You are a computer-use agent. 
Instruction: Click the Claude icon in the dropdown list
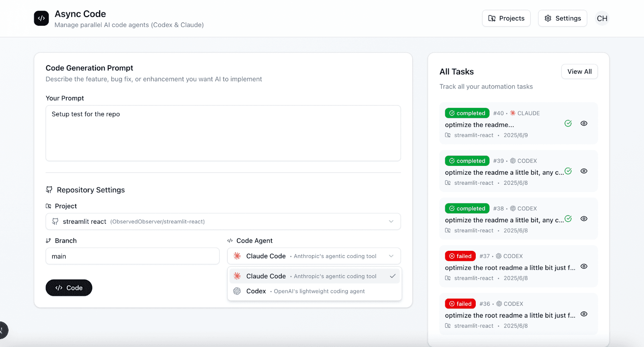(x=237, y=276)
